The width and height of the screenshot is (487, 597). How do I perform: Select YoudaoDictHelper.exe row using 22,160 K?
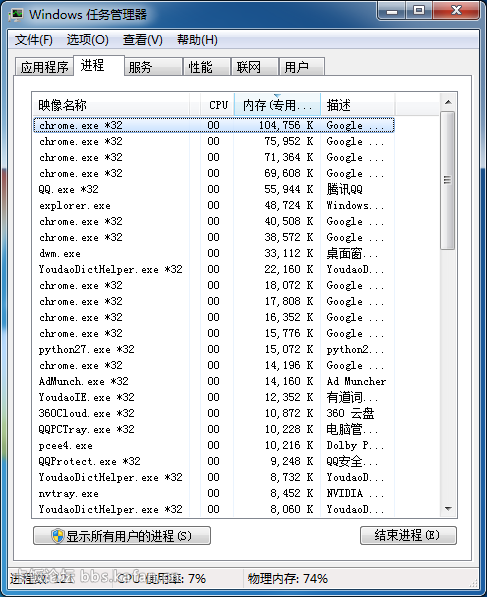coord(214,269)
